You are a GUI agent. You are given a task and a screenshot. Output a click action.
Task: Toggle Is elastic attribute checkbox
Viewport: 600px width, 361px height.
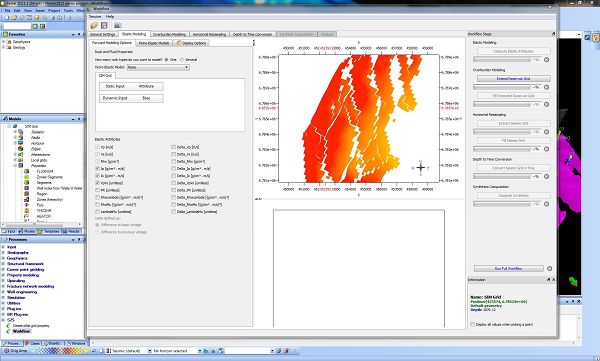[98, 176]
